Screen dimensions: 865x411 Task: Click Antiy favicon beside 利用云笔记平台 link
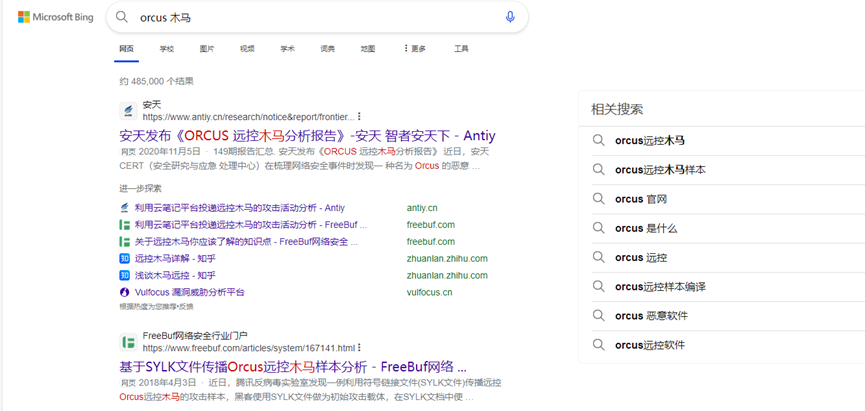coord(124,208)
